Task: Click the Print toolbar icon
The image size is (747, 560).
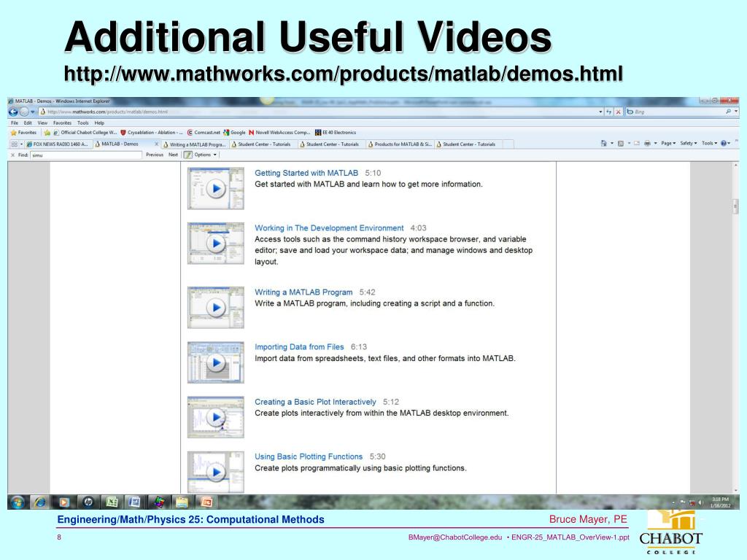Action: click(647, 144)
